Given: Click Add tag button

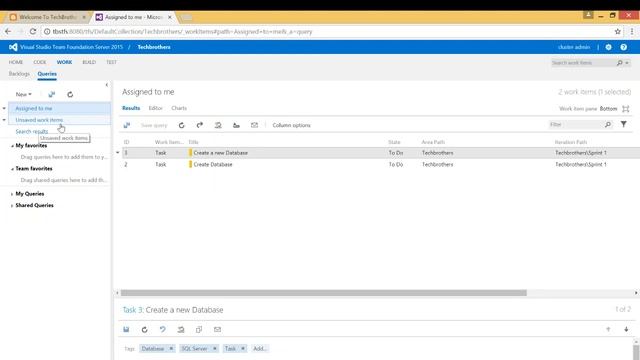Looking at the screenshot, I should point(260,349).
